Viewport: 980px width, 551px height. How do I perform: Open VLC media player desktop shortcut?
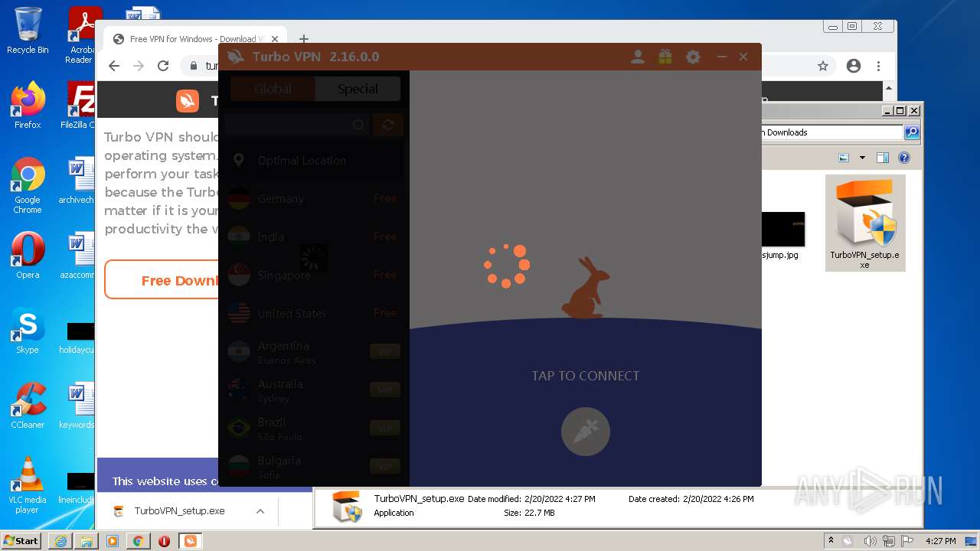28,484
